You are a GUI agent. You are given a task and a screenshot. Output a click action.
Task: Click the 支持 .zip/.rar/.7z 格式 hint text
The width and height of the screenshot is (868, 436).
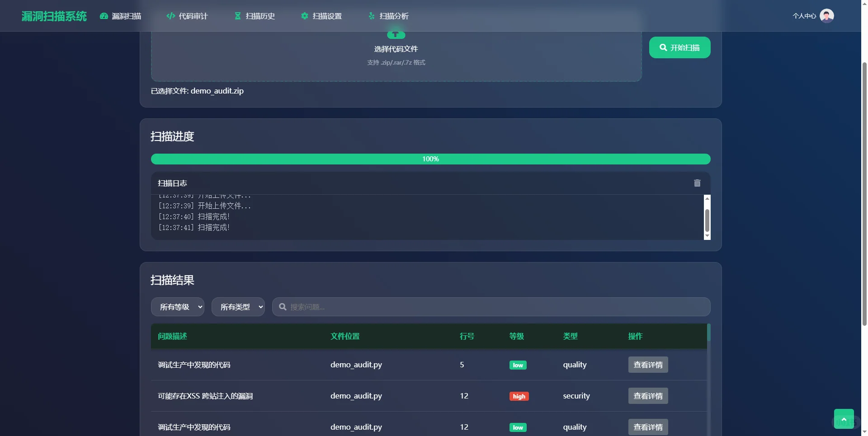(396, 62)
